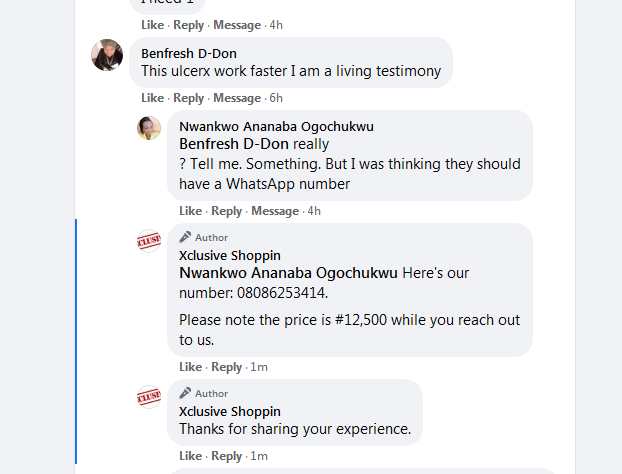The image size is (622, 474).
Task: Message Benfresh D-Don from his comment
Action: 237,98
